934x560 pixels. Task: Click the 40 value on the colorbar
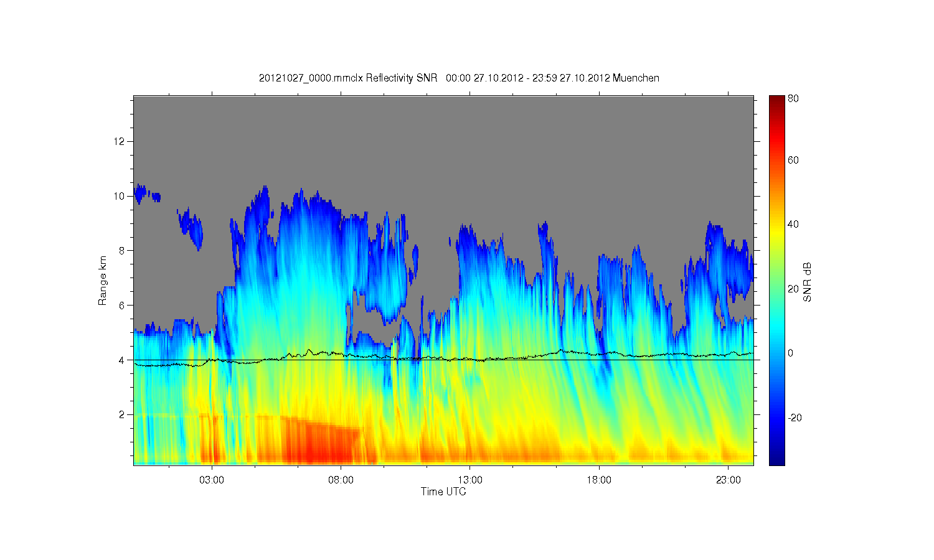pos(793,225)
